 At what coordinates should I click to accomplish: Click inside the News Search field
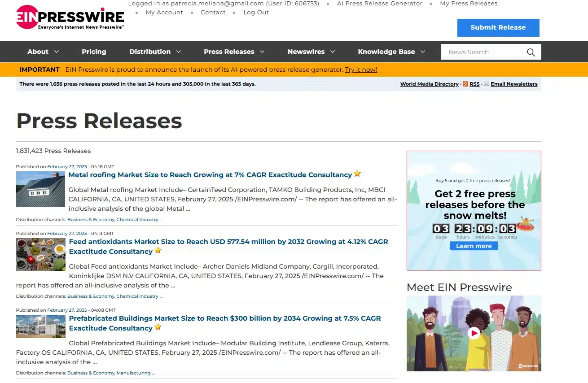(x=480, y=52)
